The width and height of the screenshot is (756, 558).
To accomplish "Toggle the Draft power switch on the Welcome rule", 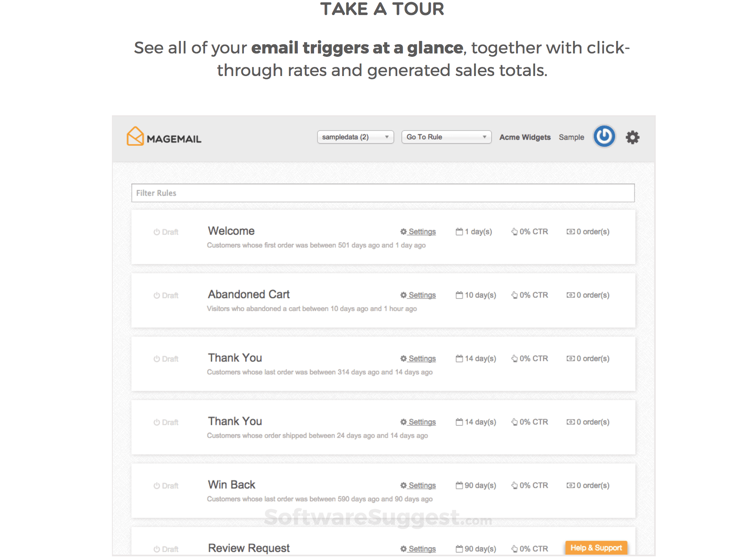I will [x=156, y=231].
